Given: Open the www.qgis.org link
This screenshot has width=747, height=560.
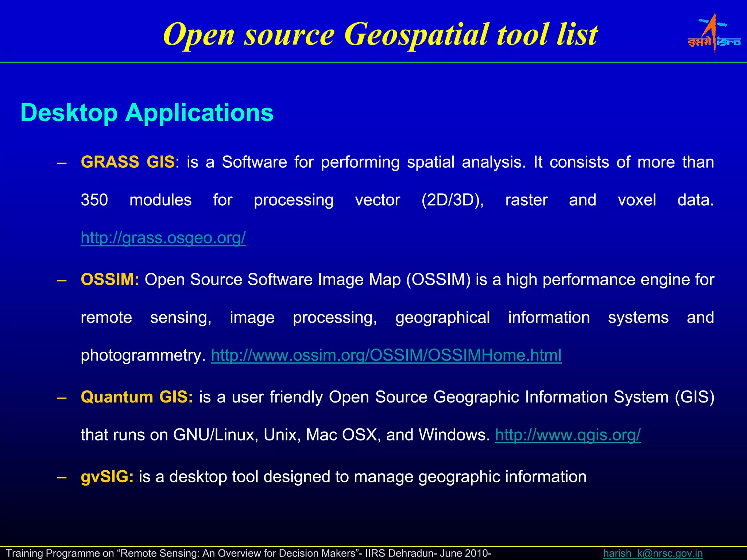Looking at the screenshot, I should tap(568, 435).
